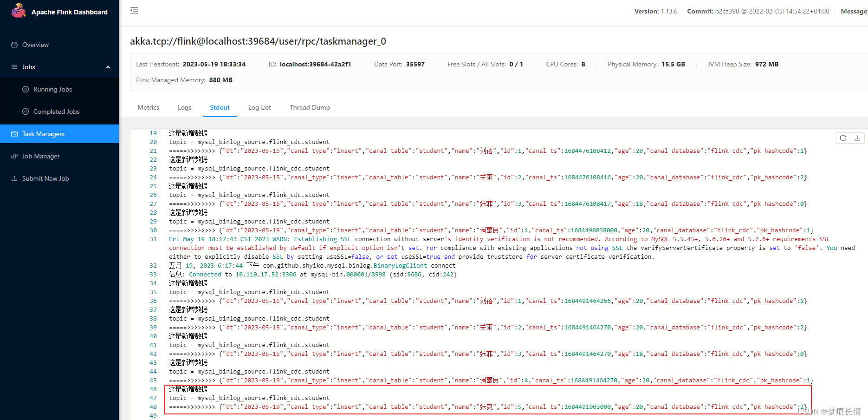
Task: Click the ID value localhost:39684-42a2f1
Action: [x=315, y=64]
